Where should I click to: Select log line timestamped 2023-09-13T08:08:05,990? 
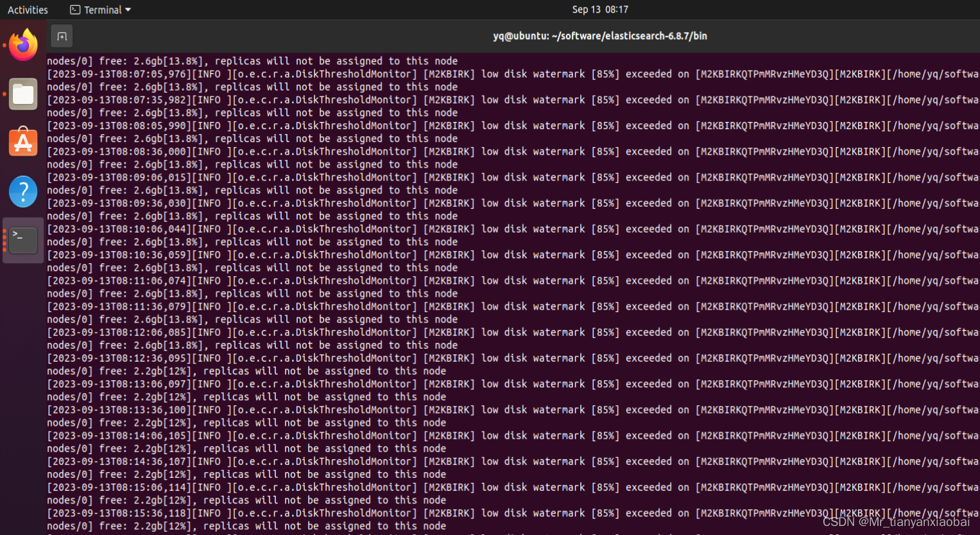513,125
